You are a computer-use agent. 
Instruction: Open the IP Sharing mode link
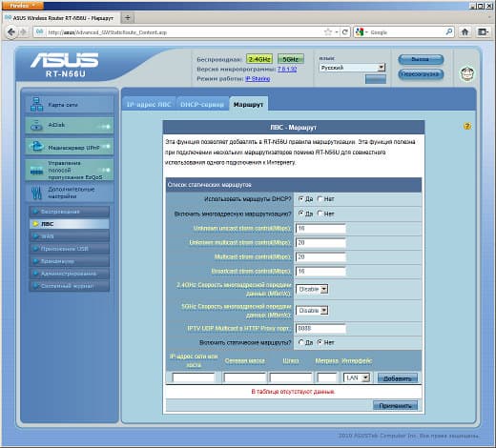(x=258, y=78)
